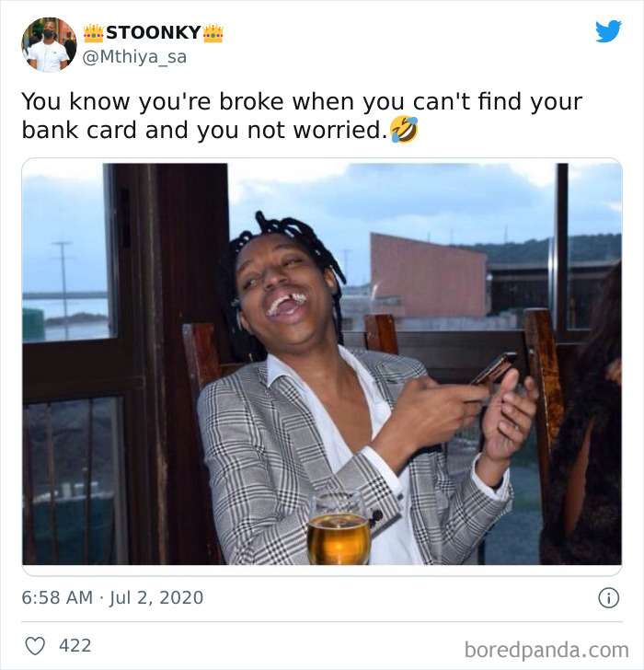Image resolution: width=644 pixels, height=670 pixels.
Task: Visit the @Mthiya_sa handle link
Action: pyautogui.click(x=134, y=57)
